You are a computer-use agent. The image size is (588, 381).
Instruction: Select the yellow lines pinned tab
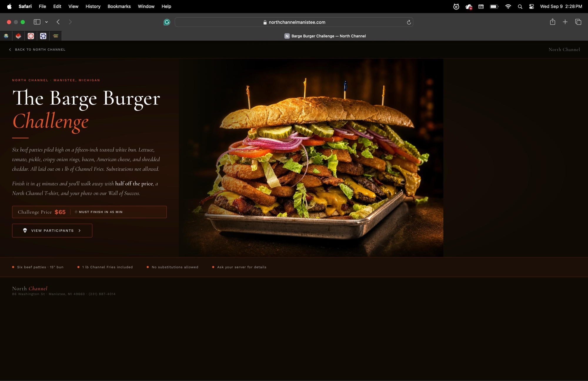click(56, 36)
